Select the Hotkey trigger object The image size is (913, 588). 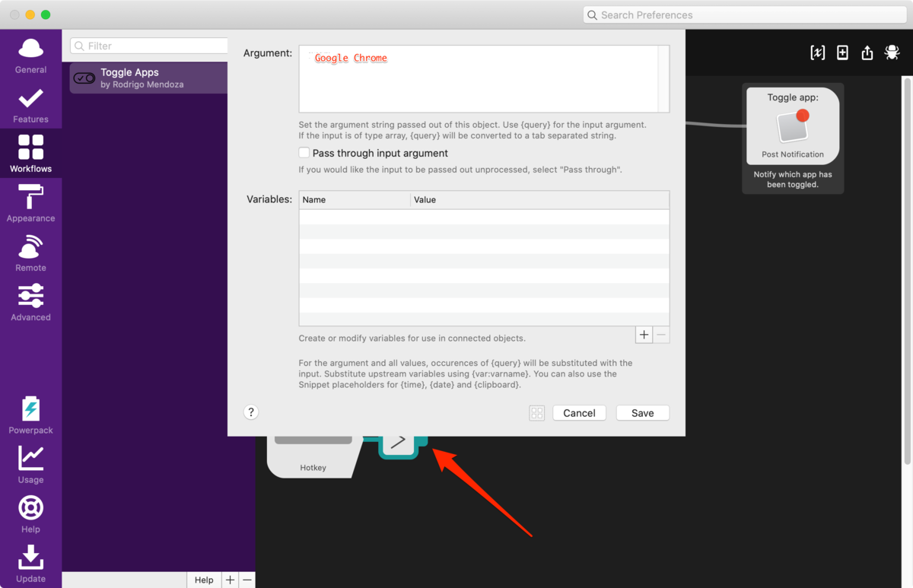313,456
